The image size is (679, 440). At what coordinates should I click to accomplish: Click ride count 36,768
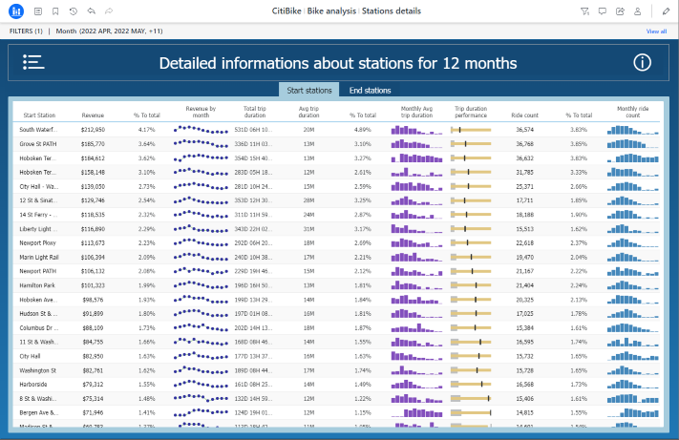(x=525, y=144)
